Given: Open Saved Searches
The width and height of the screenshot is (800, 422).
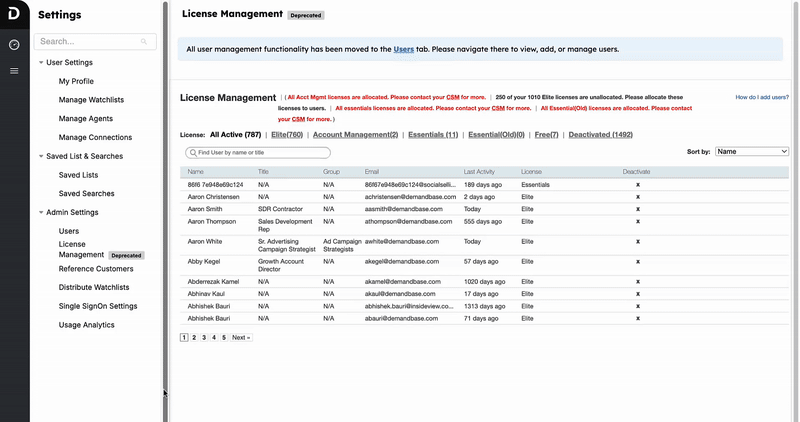Looking at the screenshot, I should click(87, 194).
